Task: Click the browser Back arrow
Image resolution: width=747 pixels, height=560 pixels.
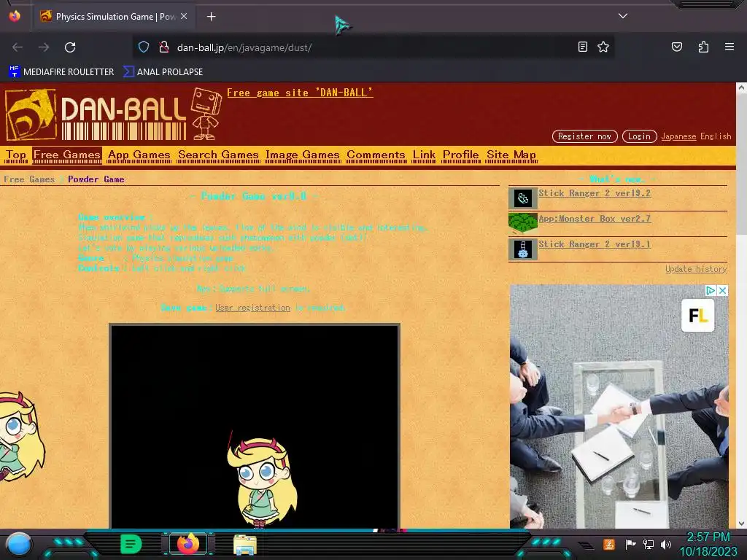Action: 18,47
